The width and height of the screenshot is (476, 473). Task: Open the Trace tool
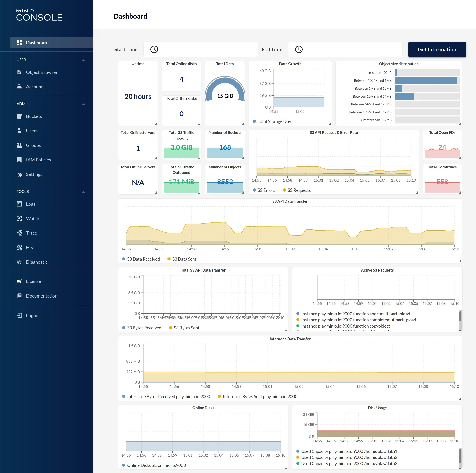pos(32,233)
